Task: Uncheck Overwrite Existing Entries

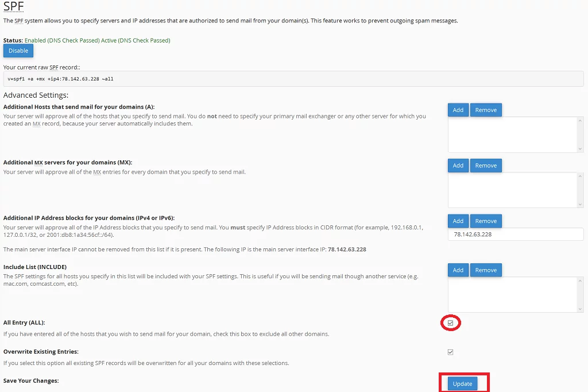Action: pyautogui.click(x=450, y=352)
